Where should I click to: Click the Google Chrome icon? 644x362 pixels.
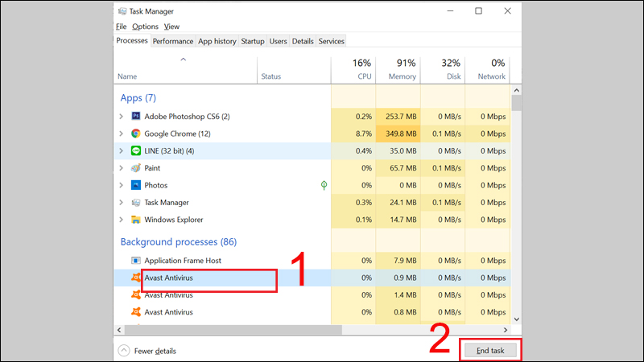point(135,134)
